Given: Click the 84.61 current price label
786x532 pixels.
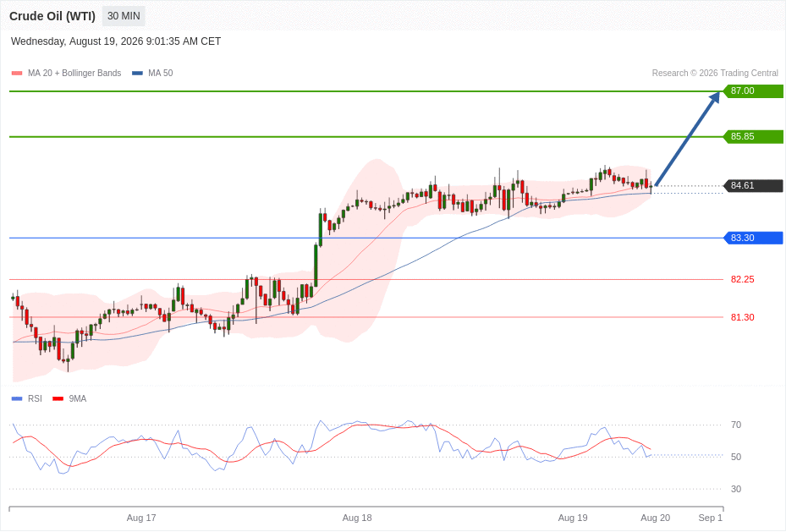Looking at the screenshot, I should pos(753,186).
